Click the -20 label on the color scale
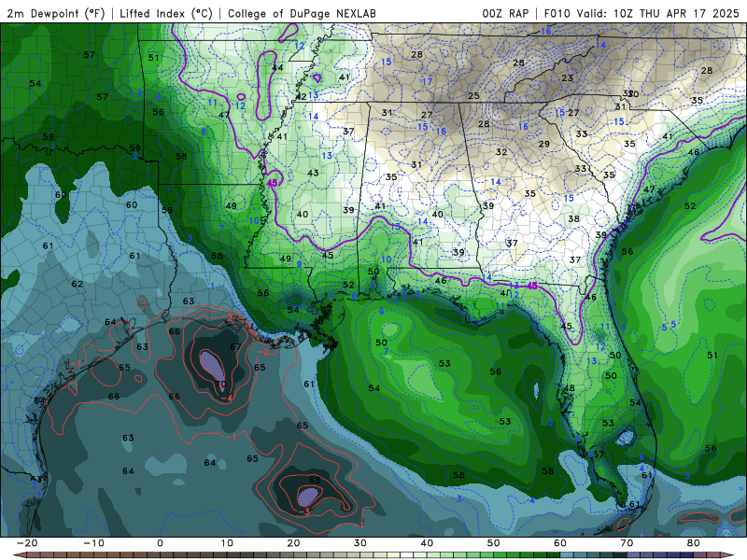This screenshot has height=560, width=747. tap(27, 543)
